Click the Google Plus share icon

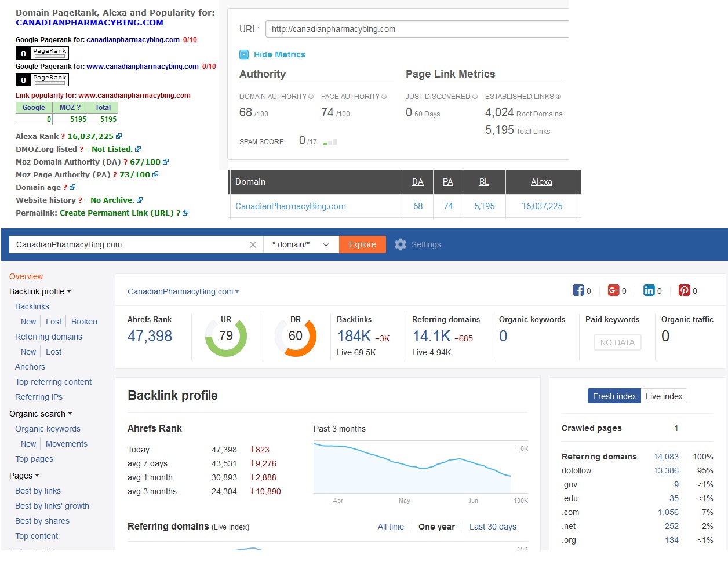pyautogui.click(x=613, y=291)
